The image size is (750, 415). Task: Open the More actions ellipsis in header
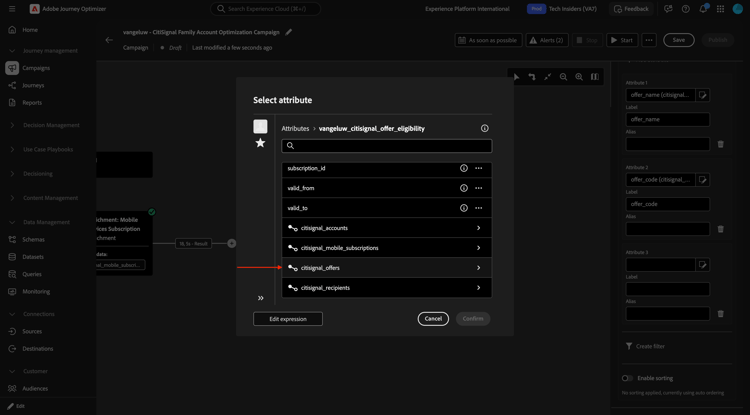pos(649,40)
